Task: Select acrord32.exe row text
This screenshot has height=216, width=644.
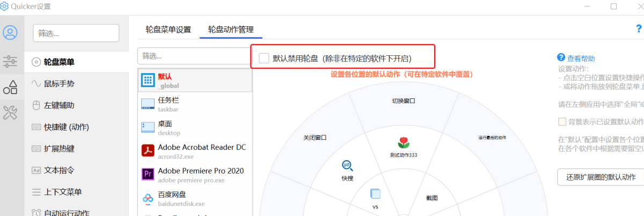Action: point(177,156)
